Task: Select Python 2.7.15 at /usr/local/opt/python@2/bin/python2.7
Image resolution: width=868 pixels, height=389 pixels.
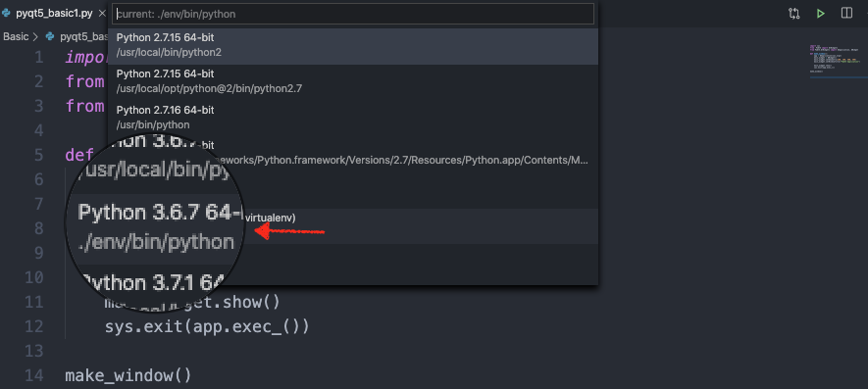Action: tap(353, 82)
